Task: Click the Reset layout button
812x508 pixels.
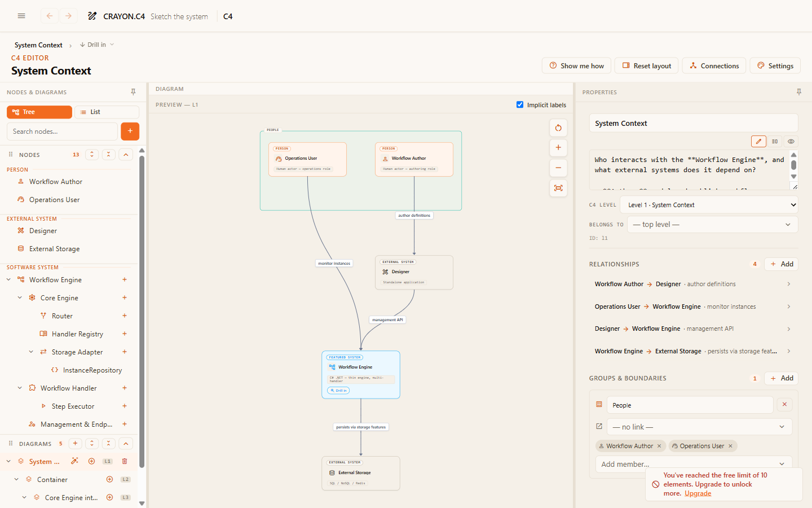Action: 647,65
